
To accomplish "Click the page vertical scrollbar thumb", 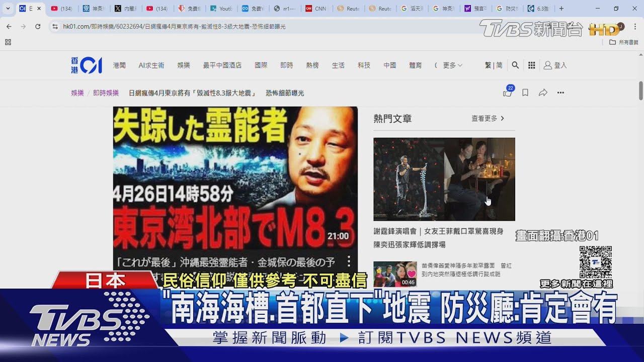I will tap(640, 90).
